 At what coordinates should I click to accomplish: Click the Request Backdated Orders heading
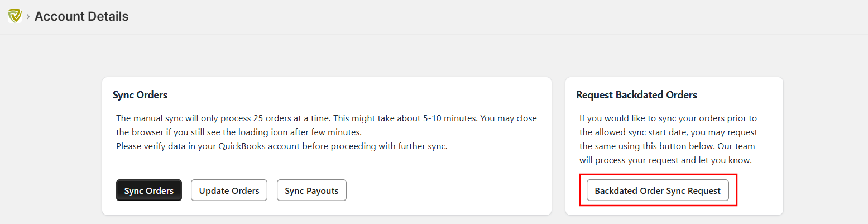(x=636, y=95)
